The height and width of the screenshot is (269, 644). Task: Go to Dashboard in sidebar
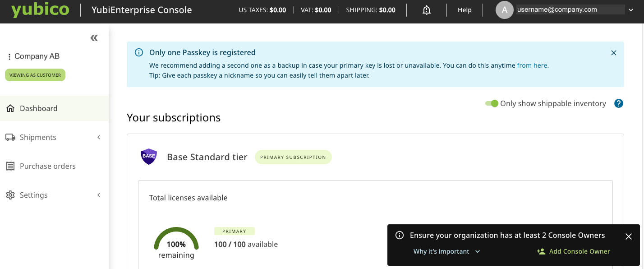[54, 108]
